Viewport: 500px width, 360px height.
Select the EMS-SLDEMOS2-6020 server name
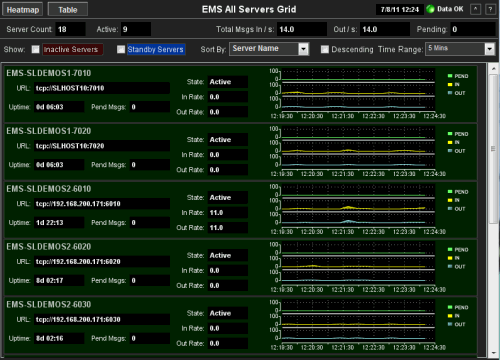click(49, 246)
